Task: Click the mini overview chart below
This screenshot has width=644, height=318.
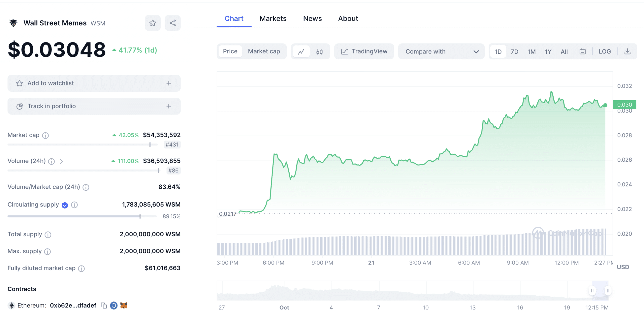Action: coord(413,291)
